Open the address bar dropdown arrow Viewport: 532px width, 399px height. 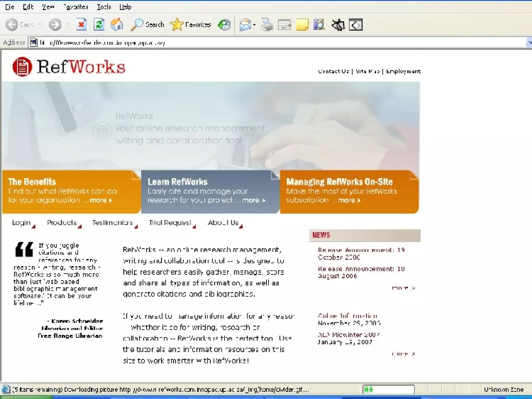(529, 42)
